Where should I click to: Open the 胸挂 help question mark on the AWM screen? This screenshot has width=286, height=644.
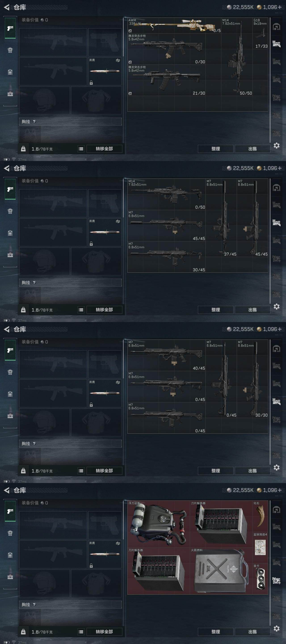point(34,121)
